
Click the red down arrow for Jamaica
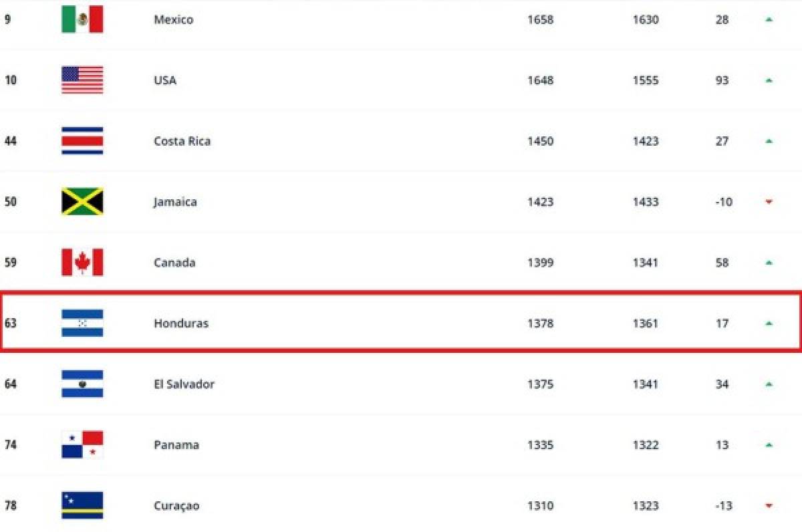tap(769, 202)
